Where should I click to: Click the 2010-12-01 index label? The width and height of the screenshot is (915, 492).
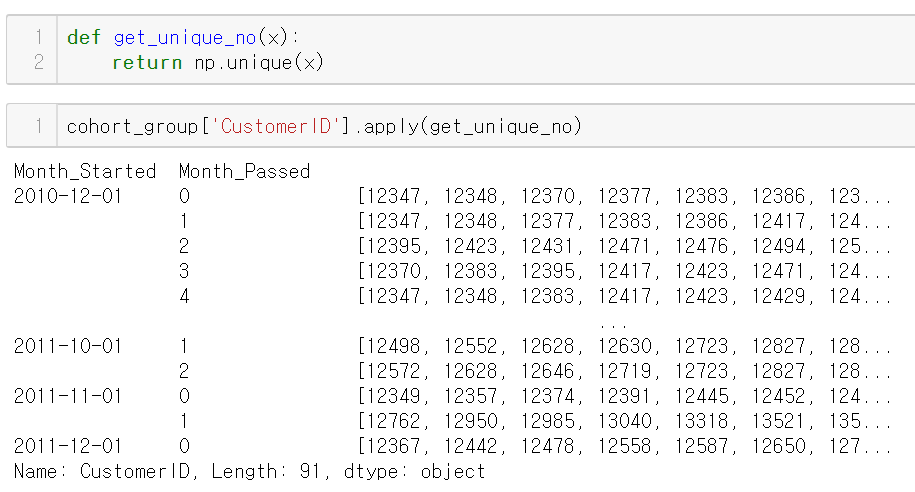pos(68,196)
